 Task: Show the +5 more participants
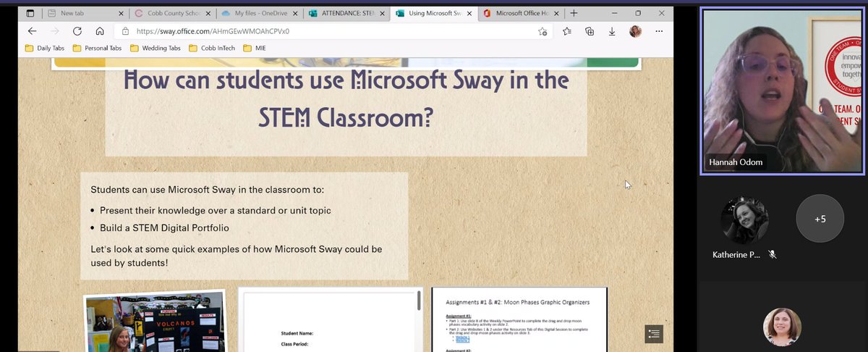click(x=820, y=219)
